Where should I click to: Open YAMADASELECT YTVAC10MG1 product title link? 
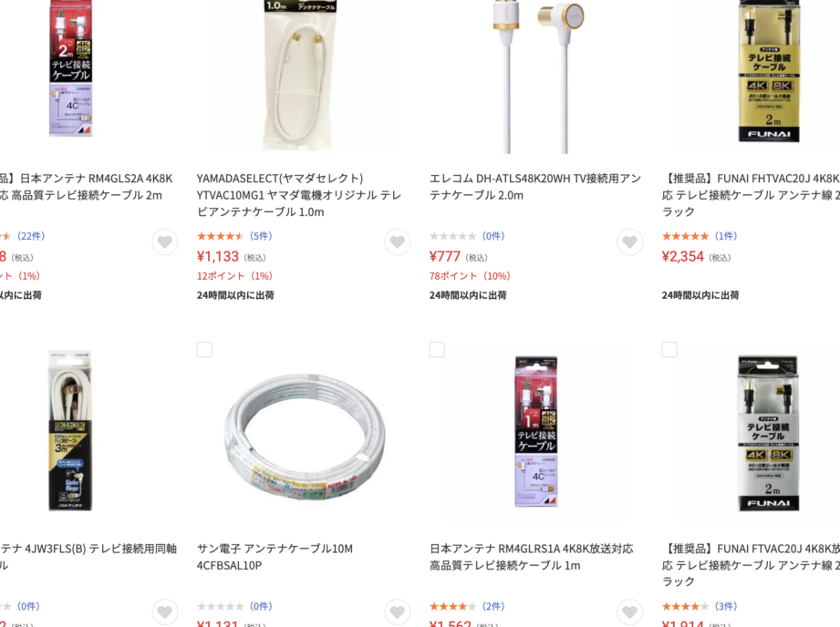pyautogui.click(x=299, y=195)
